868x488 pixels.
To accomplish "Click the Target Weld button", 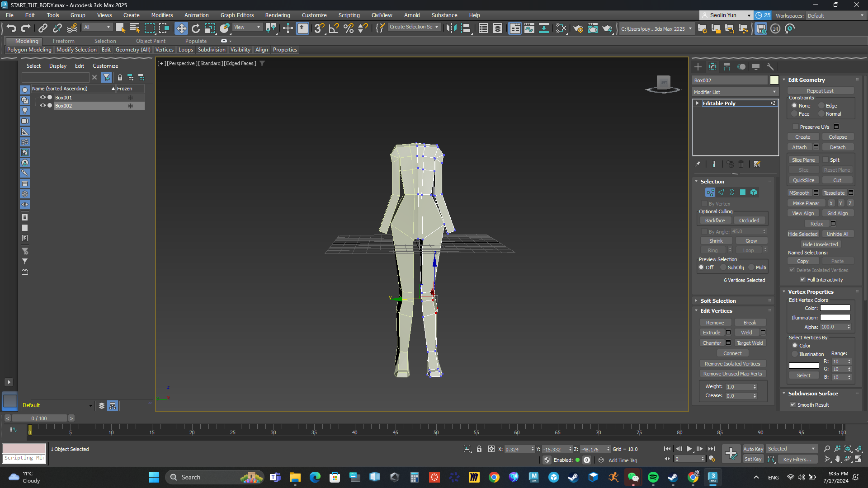I will pyautogui.click(x=750, y=343).
